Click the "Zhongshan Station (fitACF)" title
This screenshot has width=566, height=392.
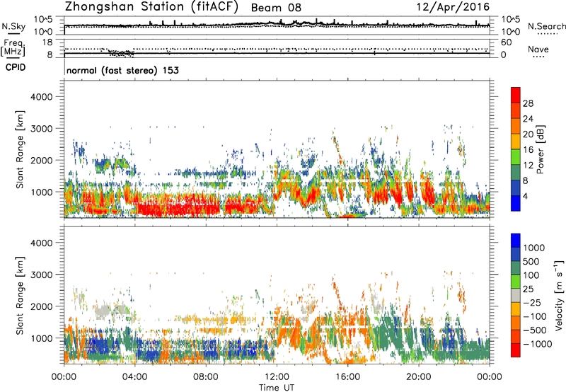coord(151,6)
